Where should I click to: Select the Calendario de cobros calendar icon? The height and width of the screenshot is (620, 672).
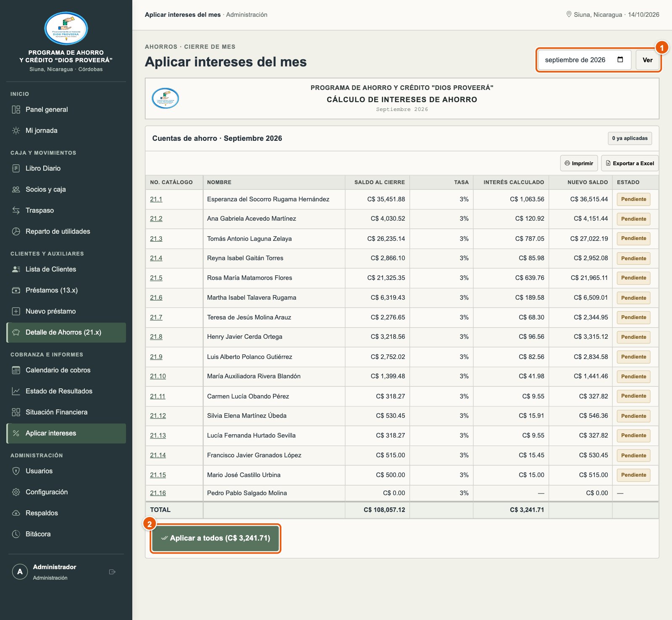pos(16,370)
